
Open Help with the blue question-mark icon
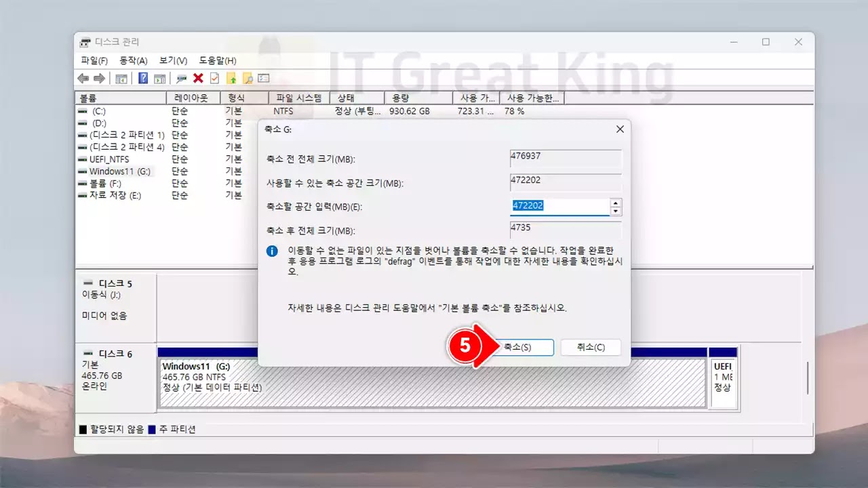click(x=143, y=78)
